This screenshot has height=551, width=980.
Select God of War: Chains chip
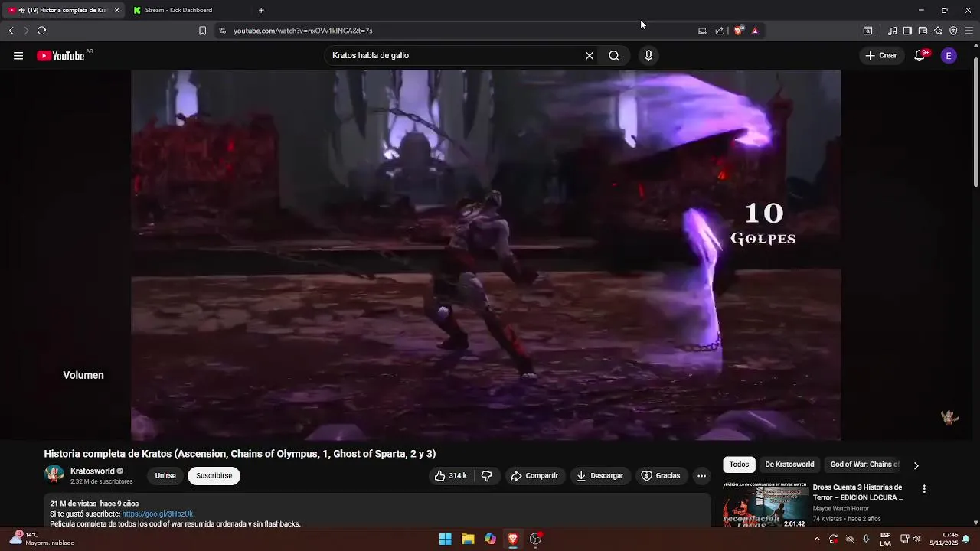coord(864,465)
